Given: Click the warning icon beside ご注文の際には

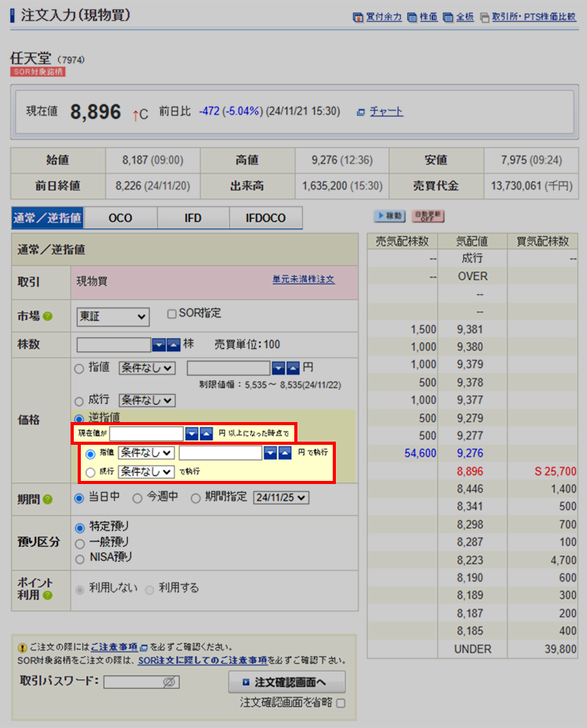Looking at the screenshot, I should click(22, 648).
